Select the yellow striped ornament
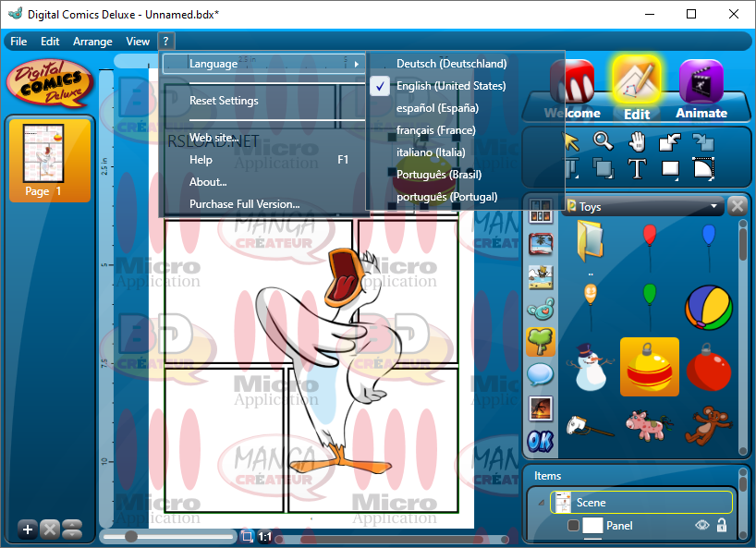The width and height of the screenshot is (756, 548). click(x=650, y=367)
